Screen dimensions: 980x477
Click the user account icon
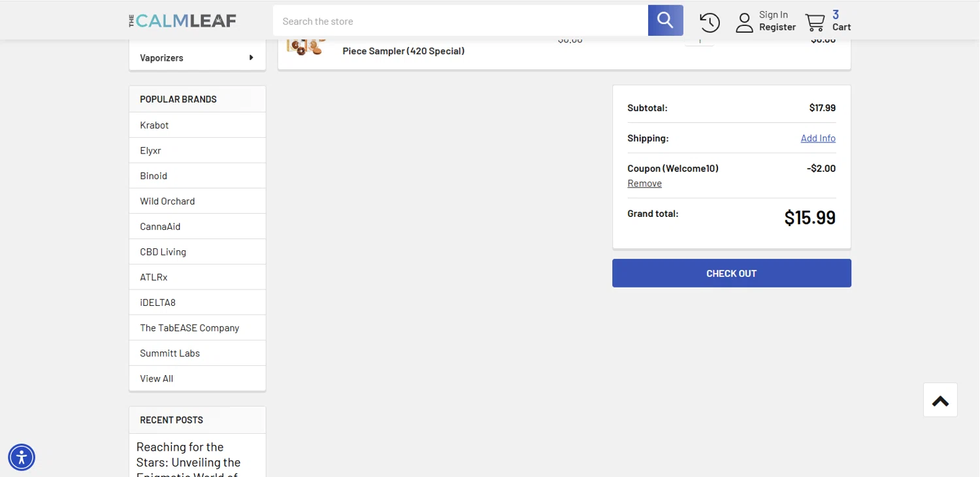point(744,22)
